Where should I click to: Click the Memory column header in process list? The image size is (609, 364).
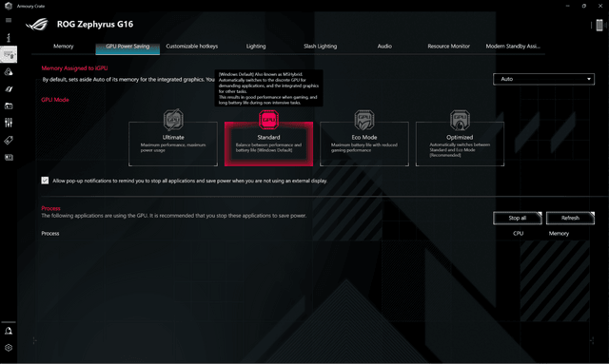tap(559, 233)
